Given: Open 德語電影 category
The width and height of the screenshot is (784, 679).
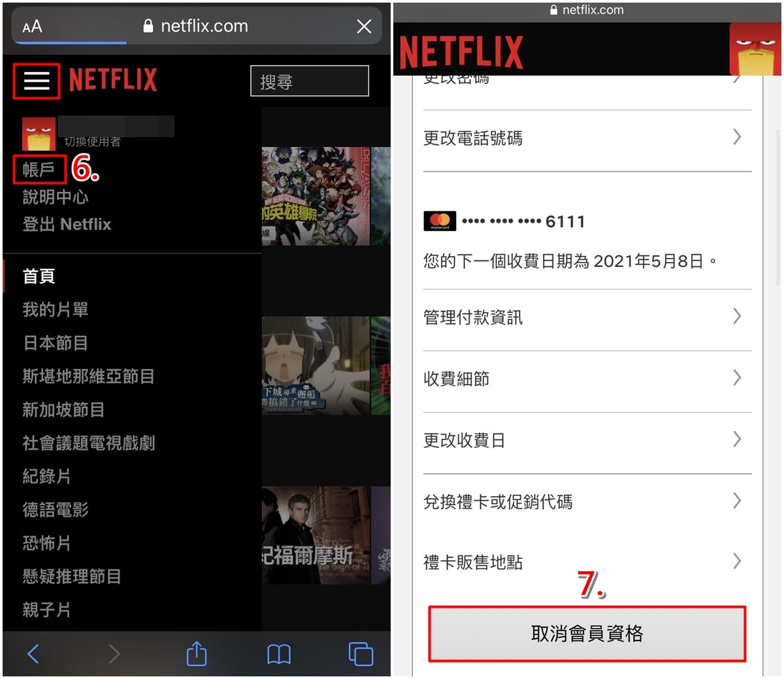Looking at the screenshot, I should point(55,509).
